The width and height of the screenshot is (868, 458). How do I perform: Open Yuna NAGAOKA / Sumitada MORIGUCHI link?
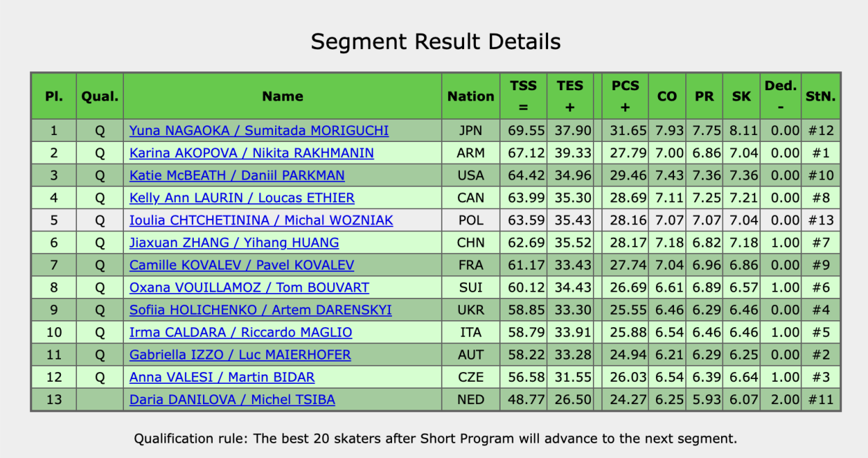[259, 131]
